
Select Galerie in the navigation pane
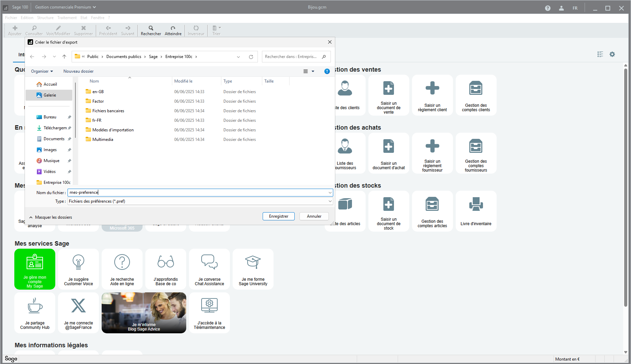49,95
